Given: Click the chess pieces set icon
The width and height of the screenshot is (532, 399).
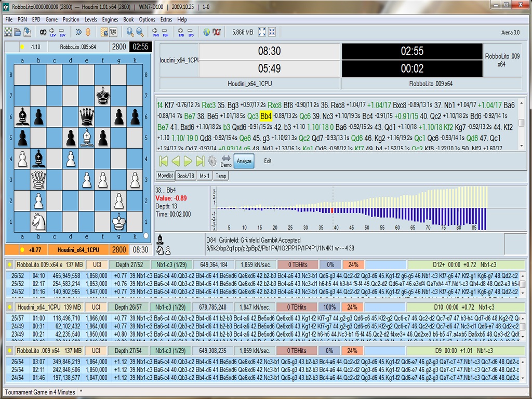Looking at the screenshot, I should [x=113, y=32].
